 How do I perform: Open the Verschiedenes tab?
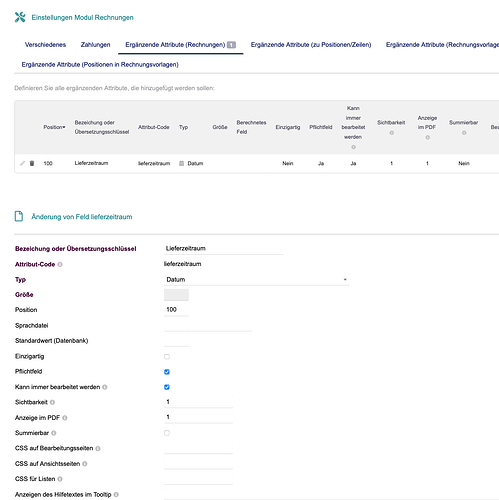[45, 45]
